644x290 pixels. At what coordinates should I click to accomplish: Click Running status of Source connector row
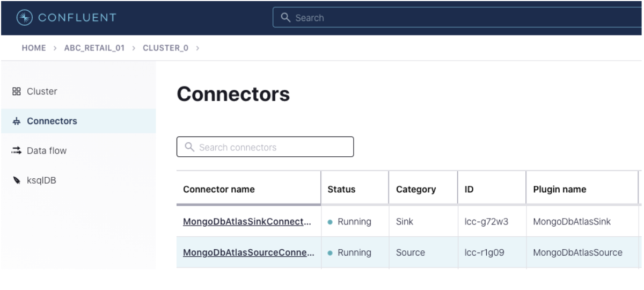click(349, 252)
